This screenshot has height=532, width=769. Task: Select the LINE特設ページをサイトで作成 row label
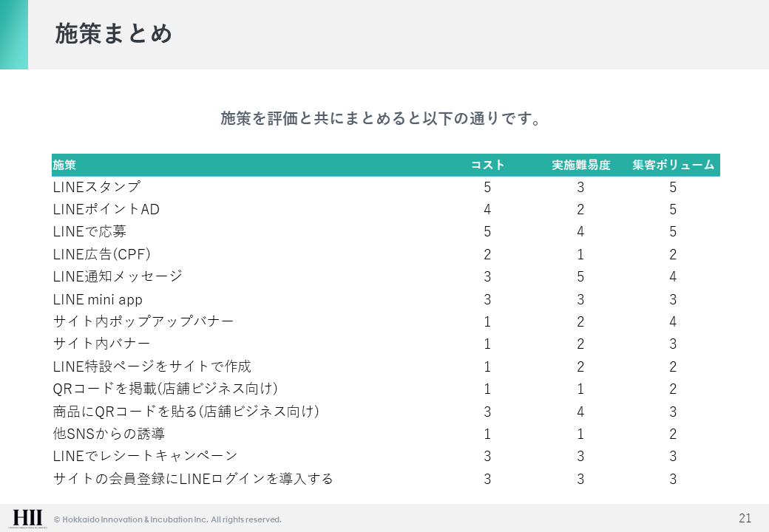coord(152,366)
